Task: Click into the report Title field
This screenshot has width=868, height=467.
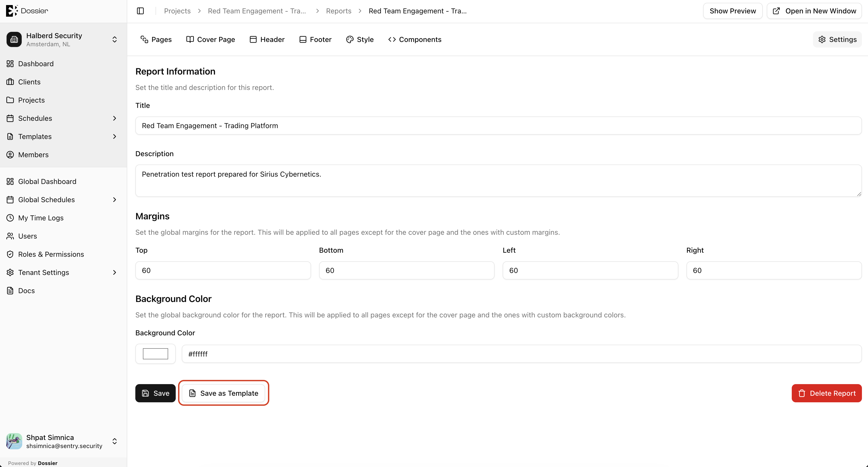Action: (x=498, y=126)
